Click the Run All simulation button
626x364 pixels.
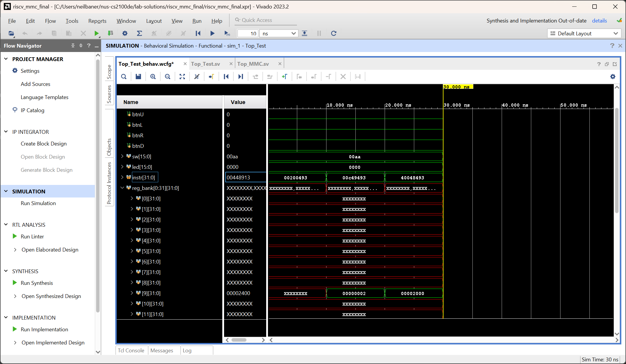click(x=212, y=33)
